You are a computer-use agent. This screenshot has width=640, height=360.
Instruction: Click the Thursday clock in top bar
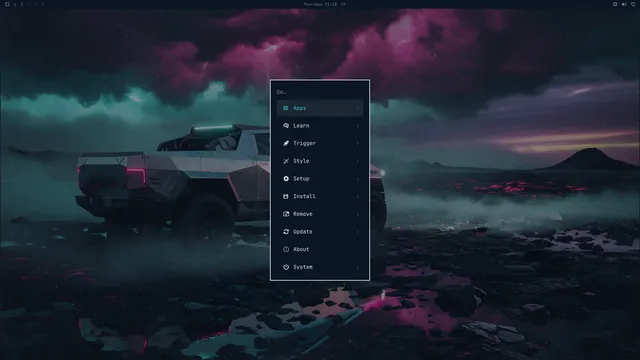click(320, 4)
